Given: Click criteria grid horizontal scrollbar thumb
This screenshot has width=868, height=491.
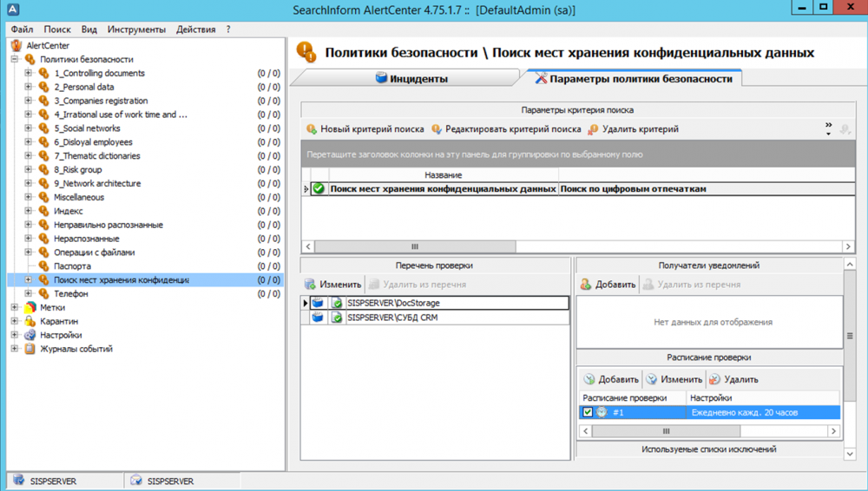Looking at the screenshot, I should (x=415, y=246).
